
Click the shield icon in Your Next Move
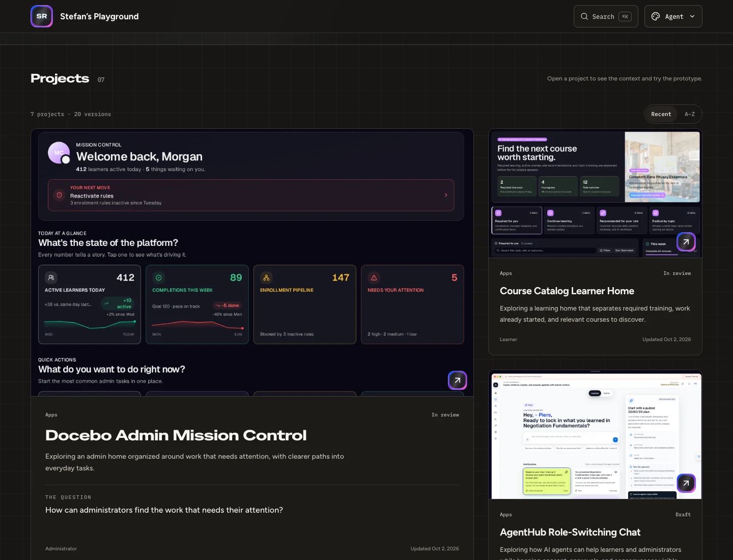[x=59, y=195]
